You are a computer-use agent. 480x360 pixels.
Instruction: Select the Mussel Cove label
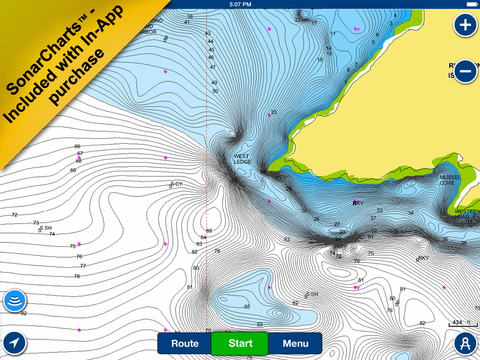tap(450, 180)
